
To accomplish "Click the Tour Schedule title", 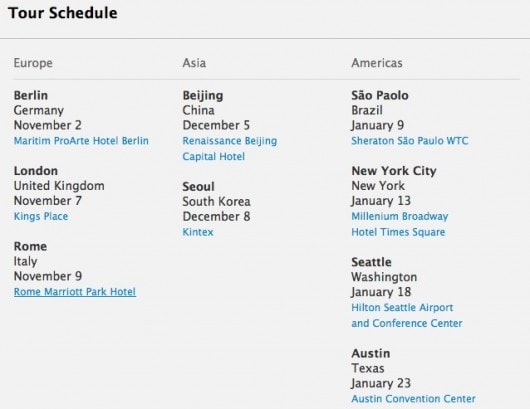I will pos(63,13).
